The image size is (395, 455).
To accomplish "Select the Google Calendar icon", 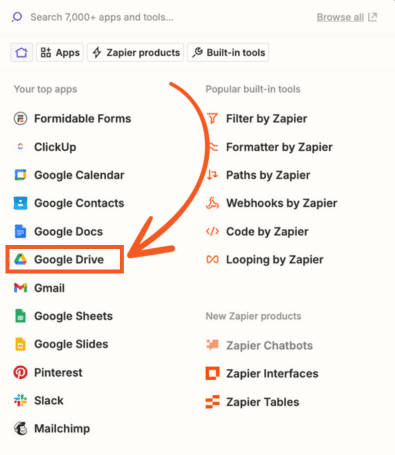I will [20, 175].
